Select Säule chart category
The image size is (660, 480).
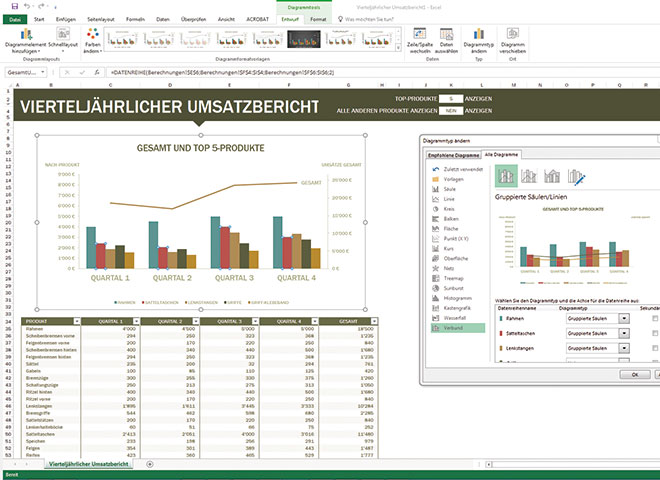[444, 189]
